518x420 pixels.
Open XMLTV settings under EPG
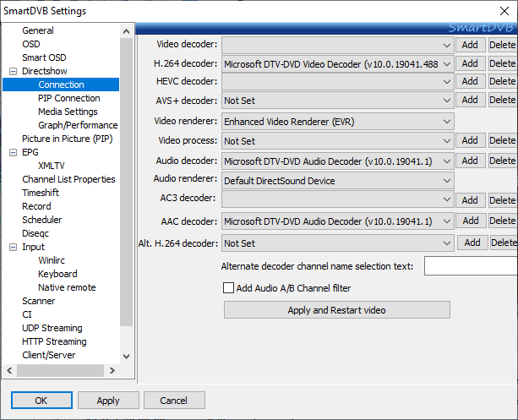point(52,166)
